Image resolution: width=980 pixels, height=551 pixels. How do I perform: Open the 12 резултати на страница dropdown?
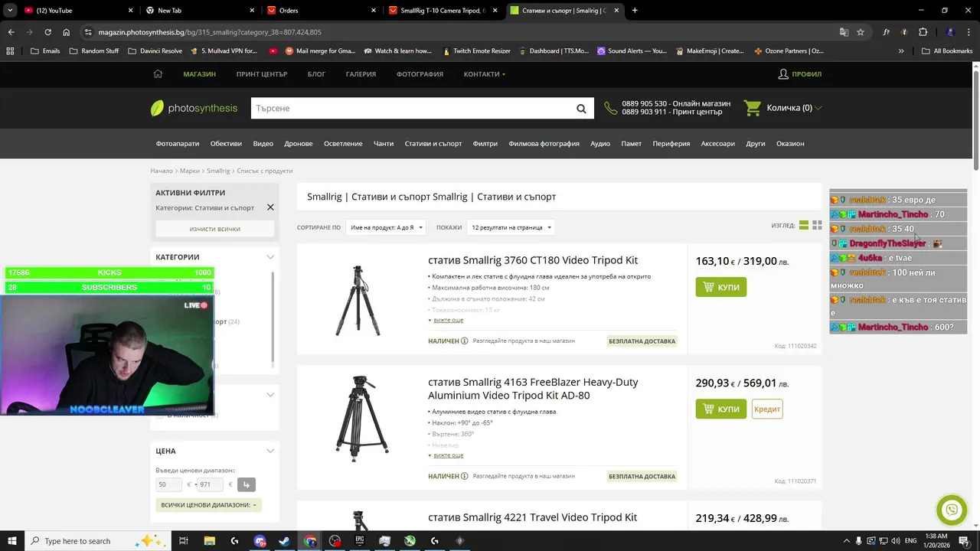(511, 227)
